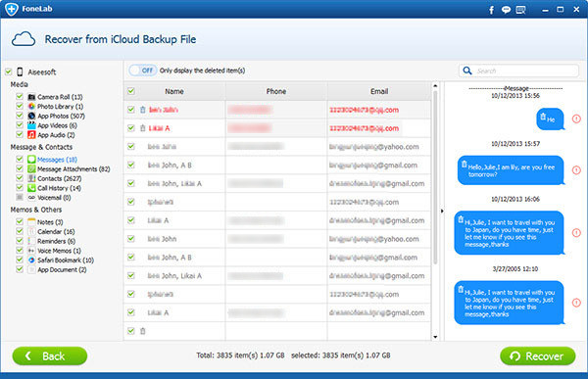Image resolution: width=588 pixels, height=379 pixels.
Task: Select the Camera Roll icon
Action: (31, 97)
